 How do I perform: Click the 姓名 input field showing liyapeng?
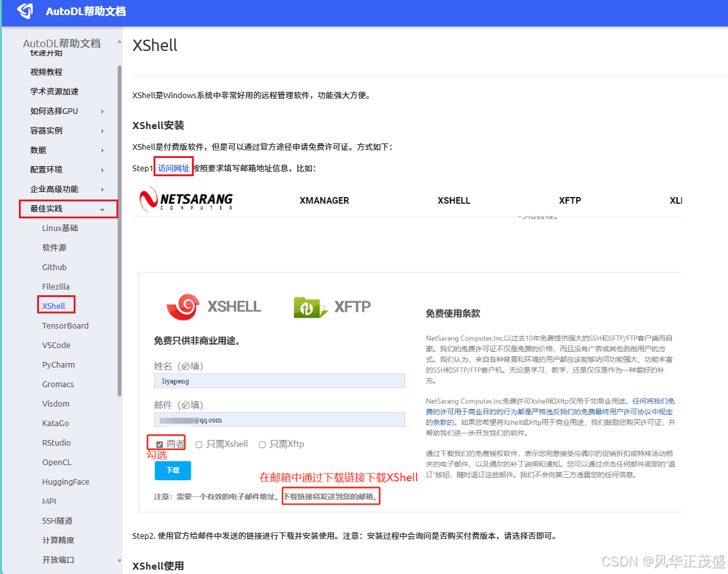point(279,380)
